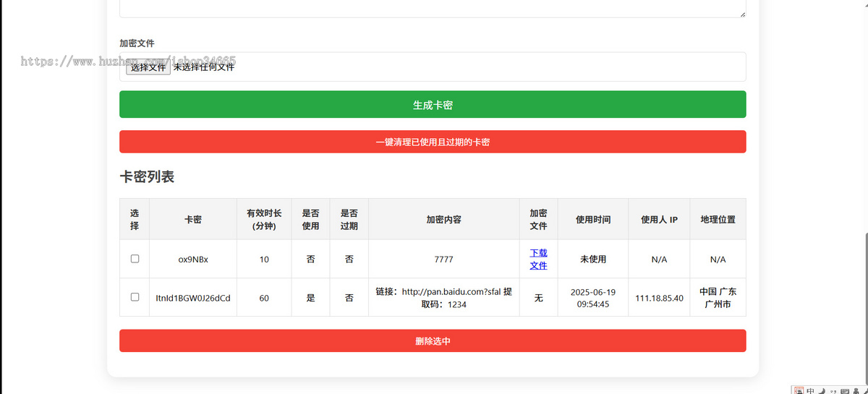The height and width of the screenshot is (394, 868).
Task: Tick the checkbox for card ItnId1BGW0J26dCd
Action: 135,297
